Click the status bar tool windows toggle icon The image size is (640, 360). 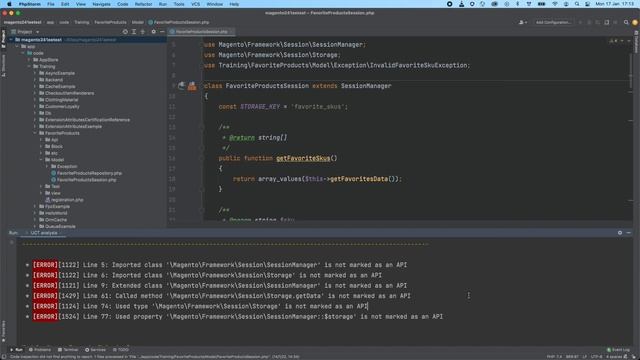pyautogui.click(x=3, y=356)
